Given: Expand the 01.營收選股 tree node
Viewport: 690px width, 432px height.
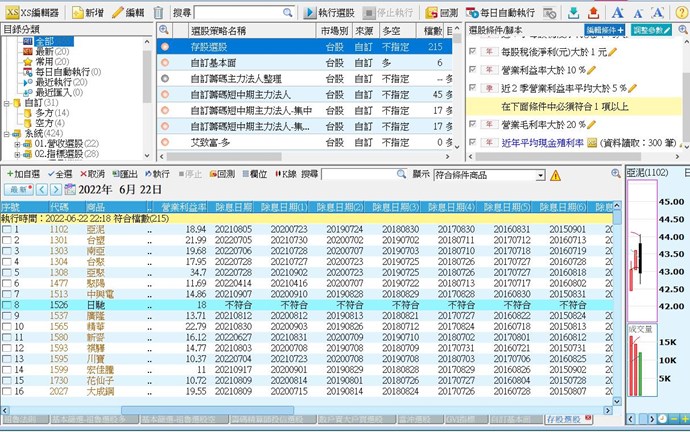Looking at the screenshot, I should [17, 144].
